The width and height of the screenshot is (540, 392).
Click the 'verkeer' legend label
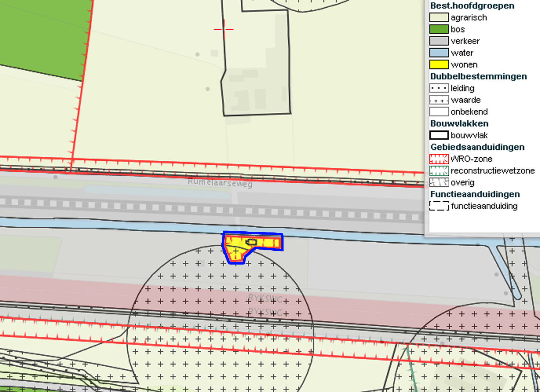pos(465,41)
